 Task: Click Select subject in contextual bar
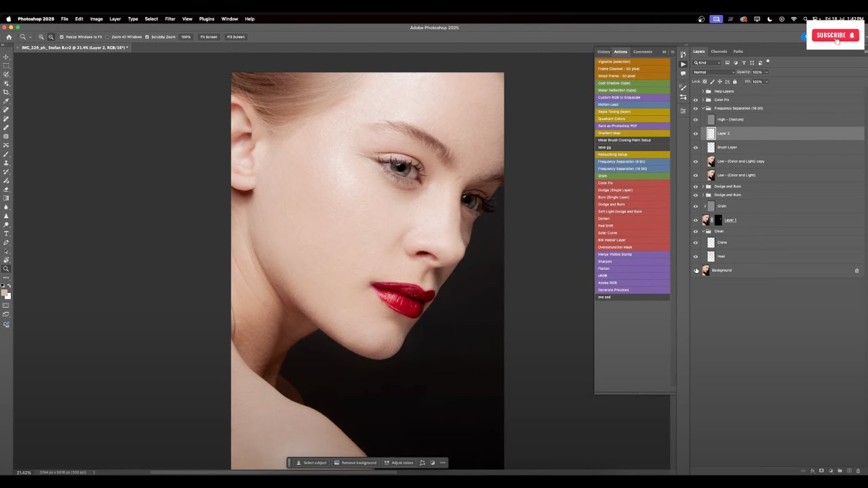(x=312, y=463)
